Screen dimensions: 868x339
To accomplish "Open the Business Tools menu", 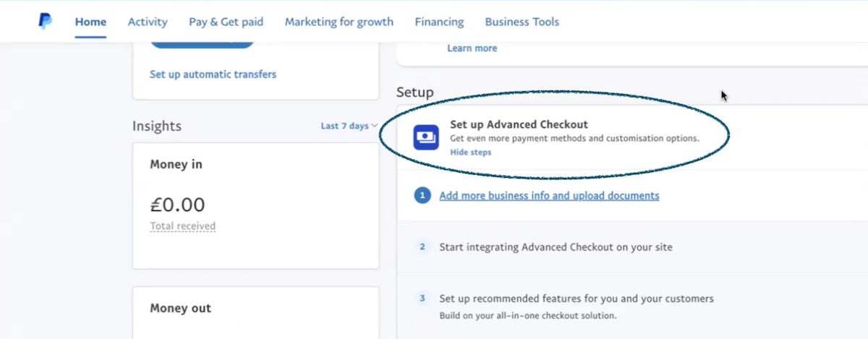I will [522, 22].
